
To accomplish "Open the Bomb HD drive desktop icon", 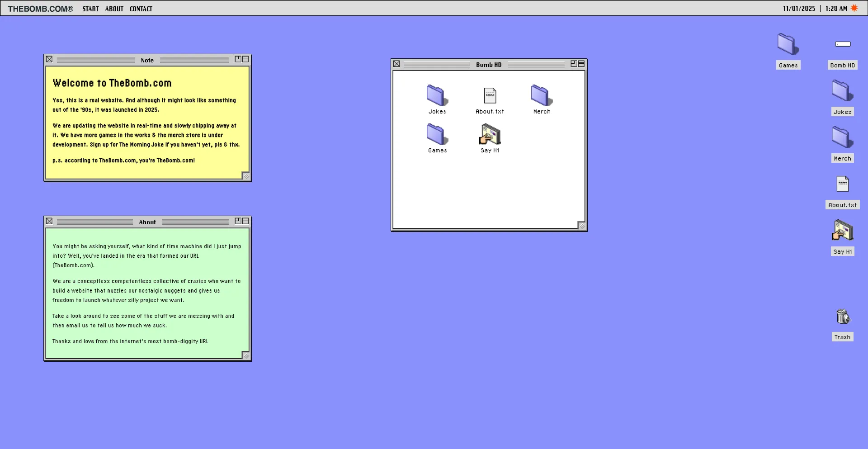I will [842, 44].
